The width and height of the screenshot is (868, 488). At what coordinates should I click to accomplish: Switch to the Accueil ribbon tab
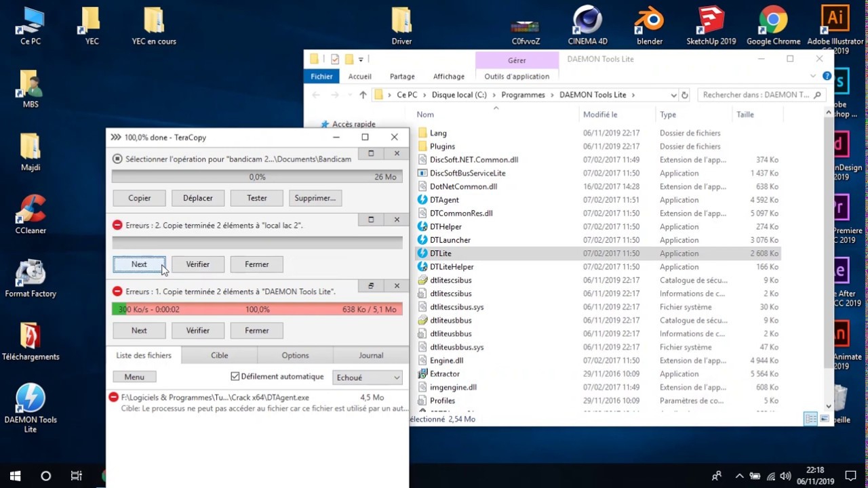click(x=360, y=77)
